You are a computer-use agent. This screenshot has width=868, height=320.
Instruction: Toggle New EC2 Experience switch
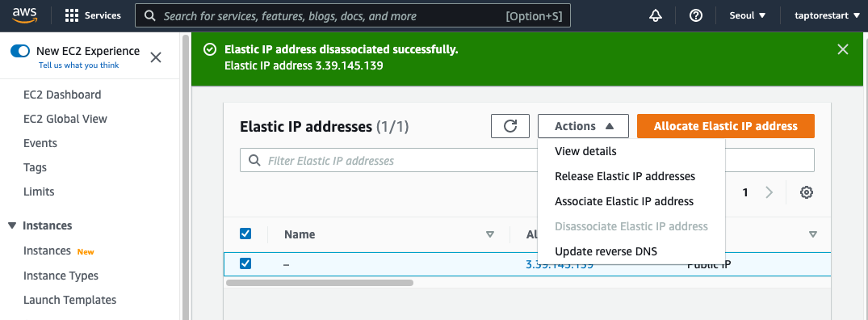[20, 52]
